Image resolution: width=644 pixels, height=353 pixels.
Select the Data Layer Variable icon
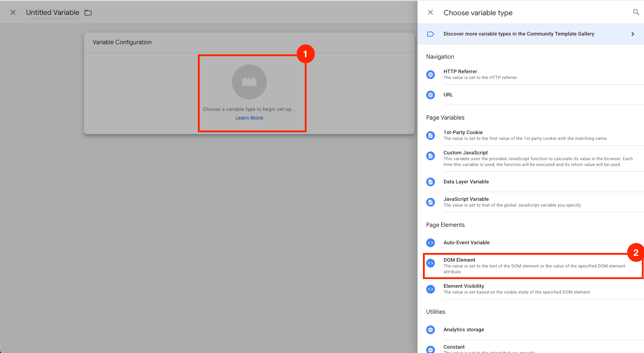point(431,182)
